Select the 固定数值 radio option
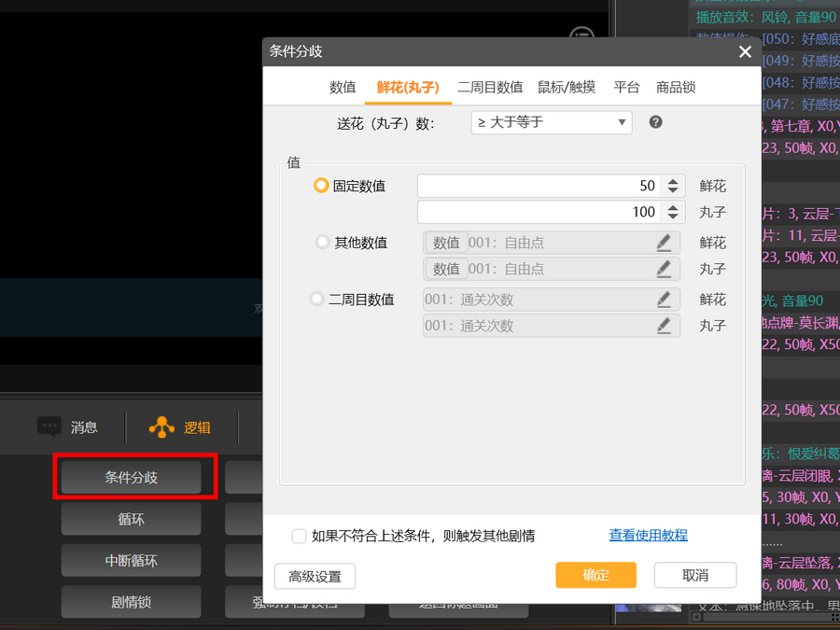The height and width of the screenshot is (630, 840). pos(322,186)
